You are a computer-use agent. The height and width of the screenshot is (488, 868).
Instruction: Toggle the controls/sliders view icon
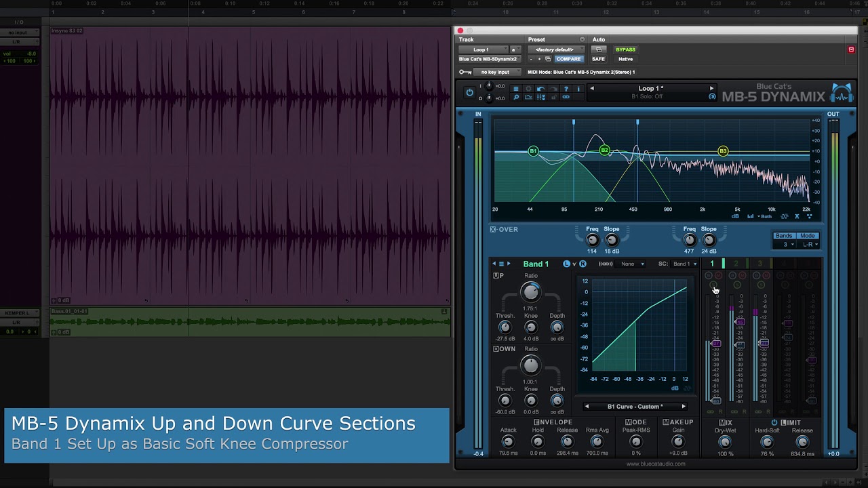(x=540, y=97)
